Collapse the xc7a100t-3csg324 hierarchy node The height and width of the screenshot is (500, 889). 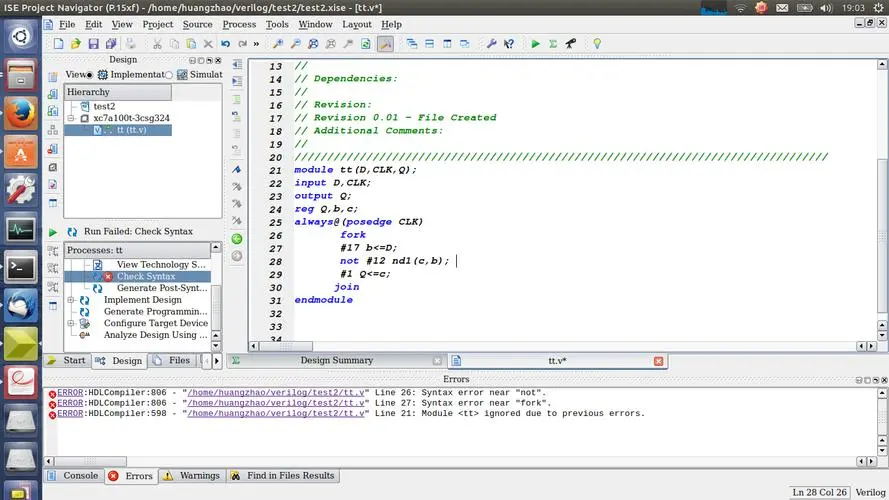71,118
